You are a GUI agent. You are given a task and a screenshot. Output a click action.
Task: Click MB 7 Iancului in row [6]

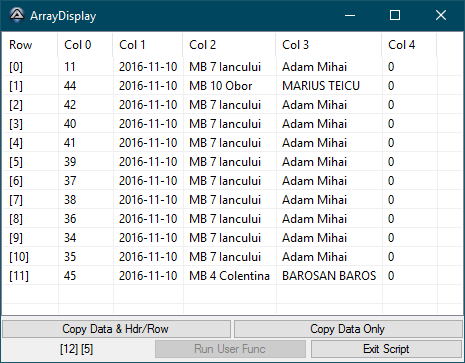click(225, 181)
